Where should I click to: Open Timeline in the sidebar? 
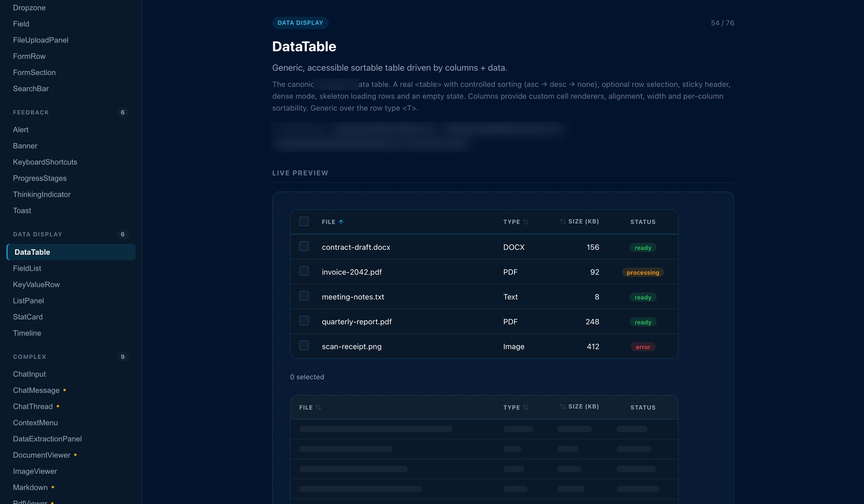(27, 333)
